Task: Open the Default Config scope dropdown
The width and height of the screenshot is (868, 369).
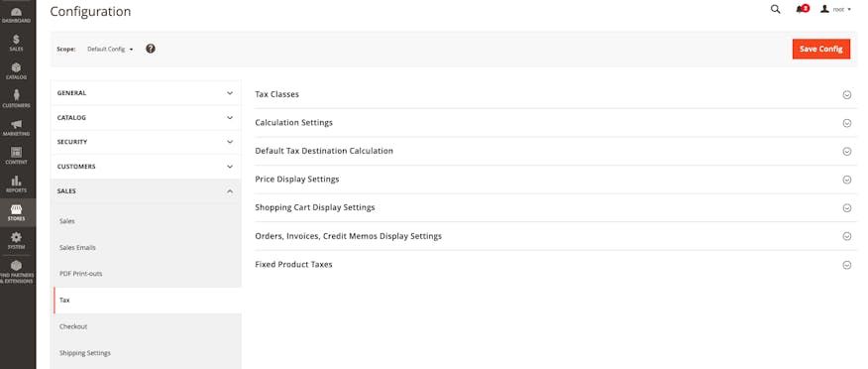Action: coord(110,49)
